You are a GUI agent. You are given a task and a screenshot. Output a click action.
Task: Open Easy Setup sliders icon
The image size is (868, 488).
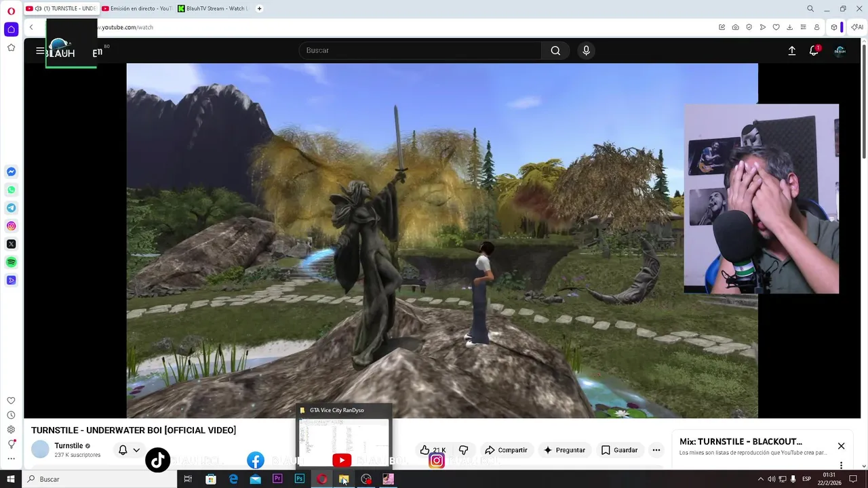(x=803, y=27)
